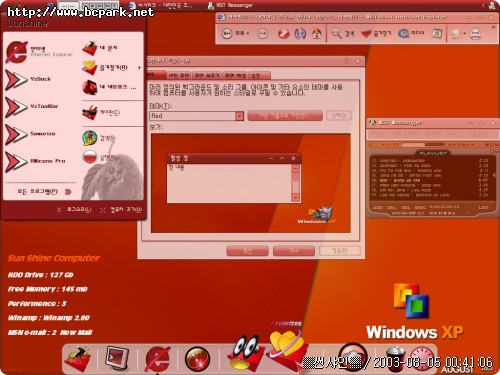The image size is (500, 375).
Task: Click Delete button next to Save As
Action: [x=339, y=116]
